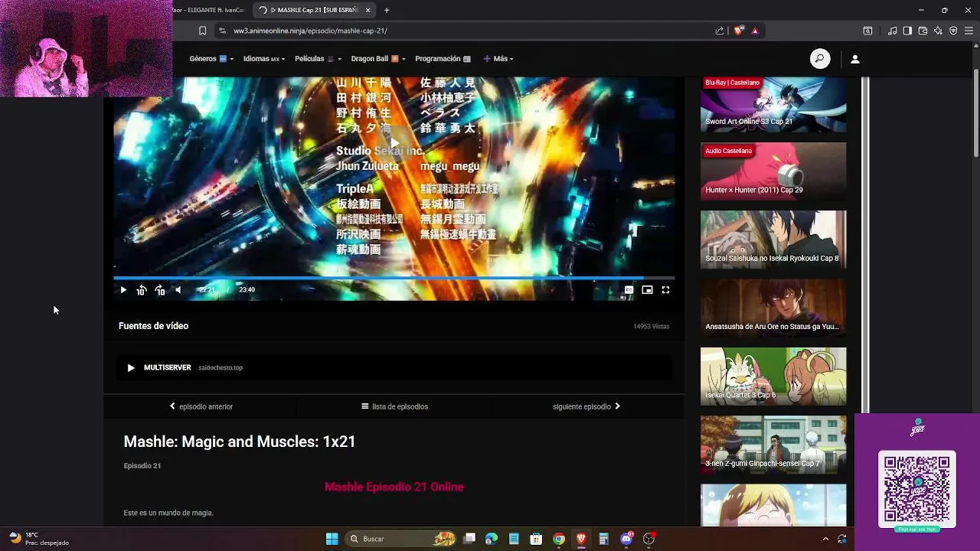Open the Brave Wallet icon
The height and width of the screenshot is (551, 980).
point(923,31)
